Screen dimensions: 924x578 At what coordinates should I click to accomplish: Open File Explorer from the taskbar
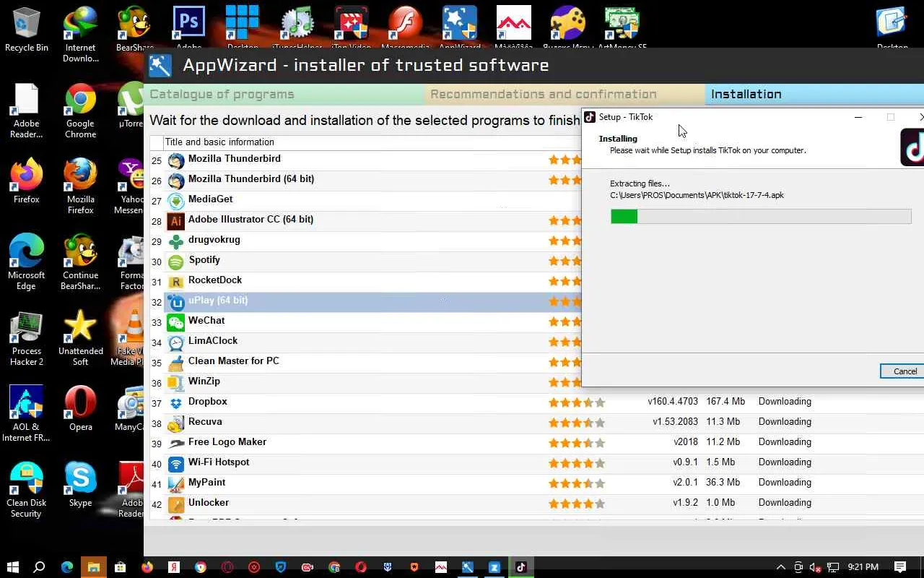pyautogui.click(x=93, y=567)
